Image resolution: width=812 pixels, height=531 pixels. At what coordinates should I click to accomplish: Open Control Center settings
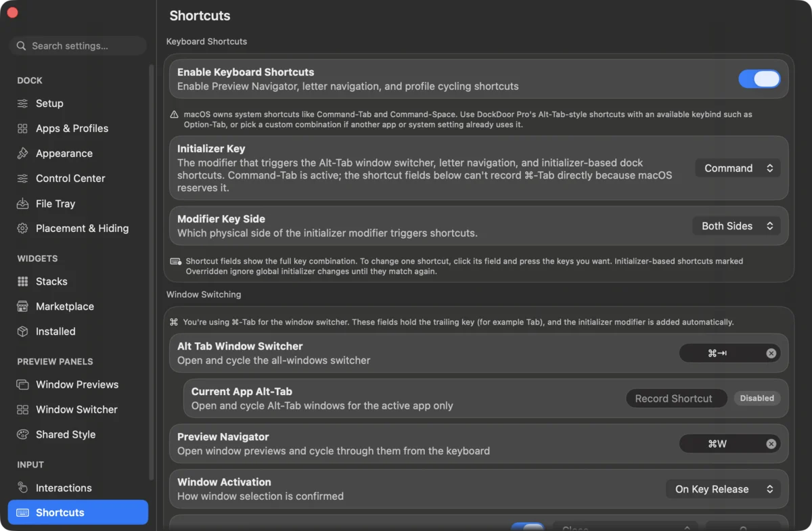pyautogui.click(x=78, y=179)
